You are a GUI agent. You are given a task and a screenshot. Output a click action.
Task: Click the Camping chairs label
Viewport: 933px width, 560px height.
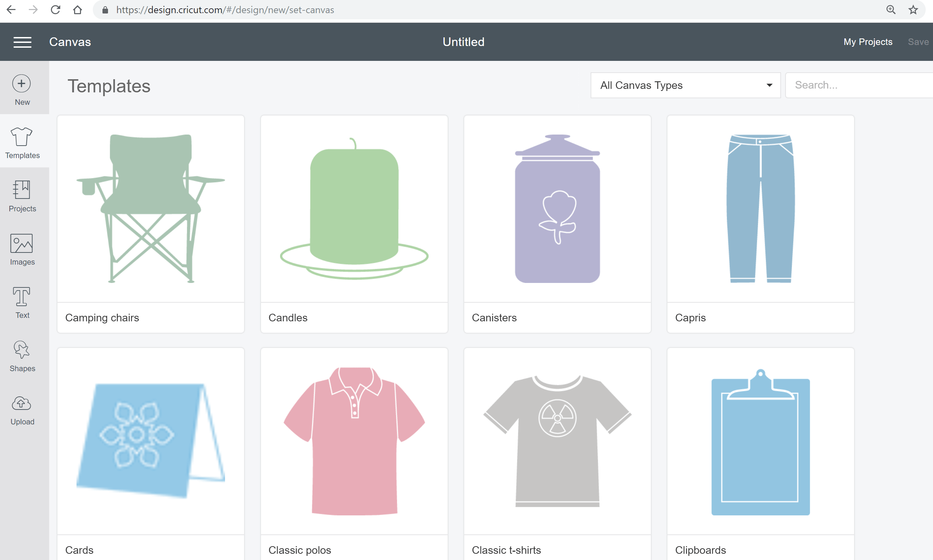coord(102,318)
